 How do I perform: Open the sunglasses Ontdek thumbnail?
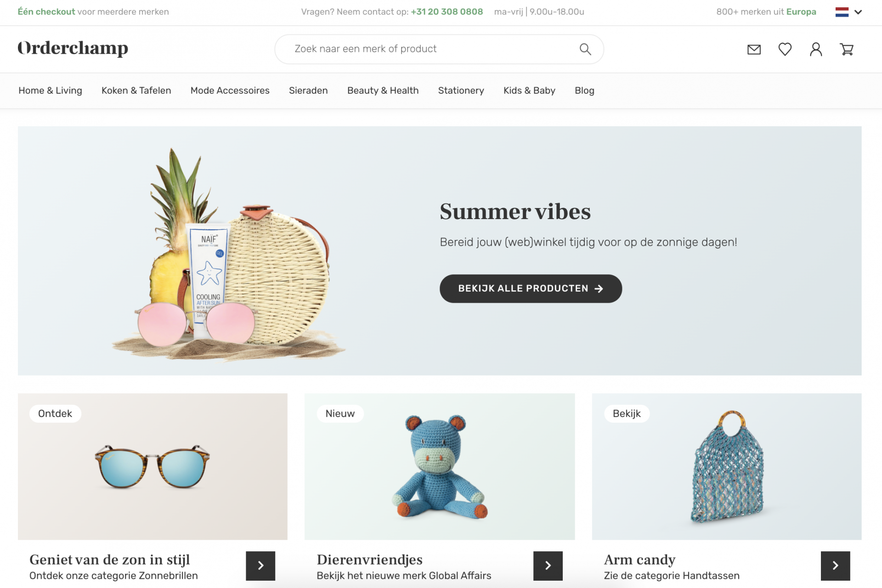coord(153,466)
